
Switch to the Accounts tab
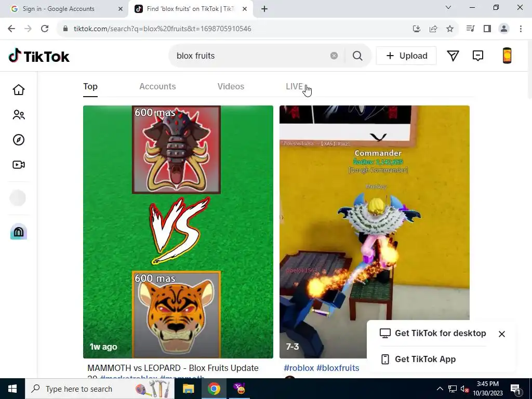(157, 87)
